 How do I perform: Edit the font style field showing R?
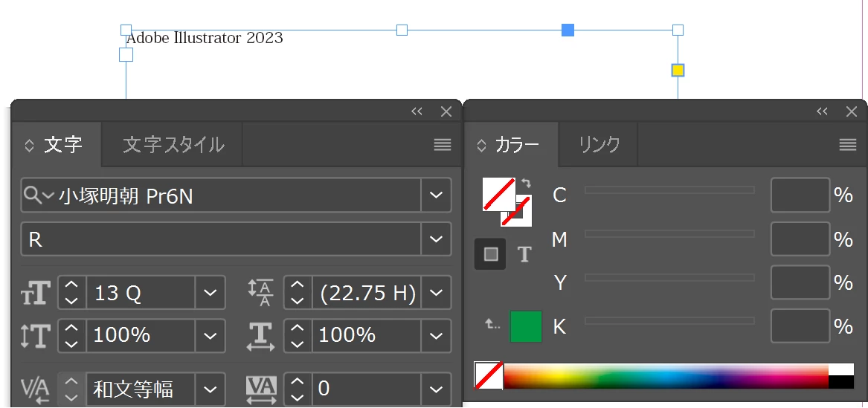pyautogui.click(x=221, y=239)
